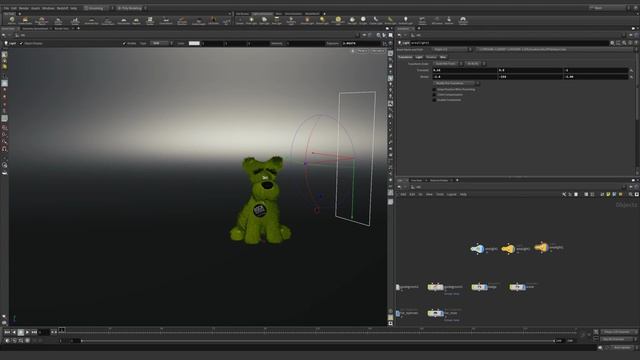Image resolution: width=640 pixels, height=360 pixels.
Task: Select the blue area light node in network
Action: [477, 249]
